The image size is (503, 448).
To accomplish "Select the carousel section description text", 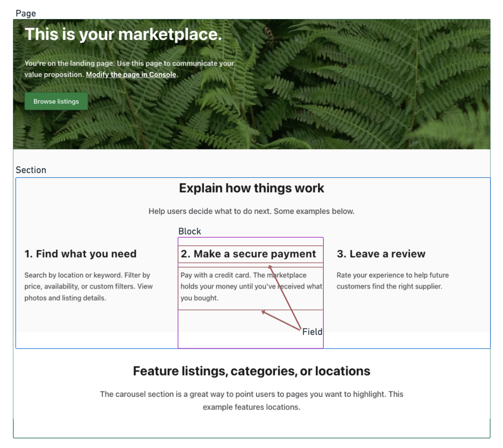I will [x=252, y=400].
